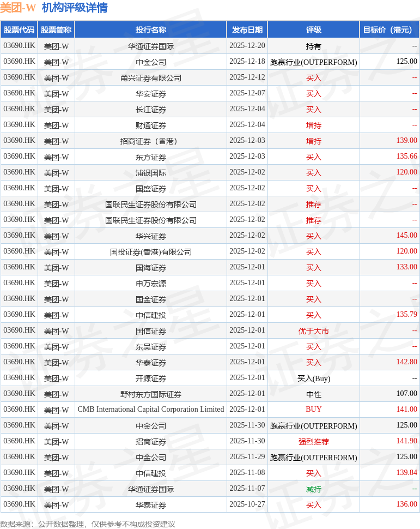
Task: Click the date 2025-11-29
Action: click(247, 457)
